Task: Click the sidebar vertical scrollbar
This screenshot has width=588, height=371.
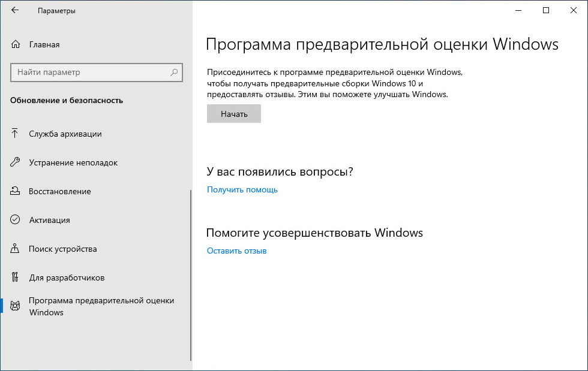Action: (x=191, y=275)
